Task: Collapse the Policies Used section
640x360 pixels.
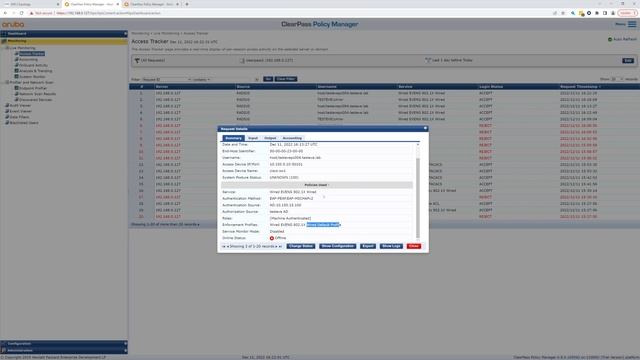Action: click(x=317, y=185)
